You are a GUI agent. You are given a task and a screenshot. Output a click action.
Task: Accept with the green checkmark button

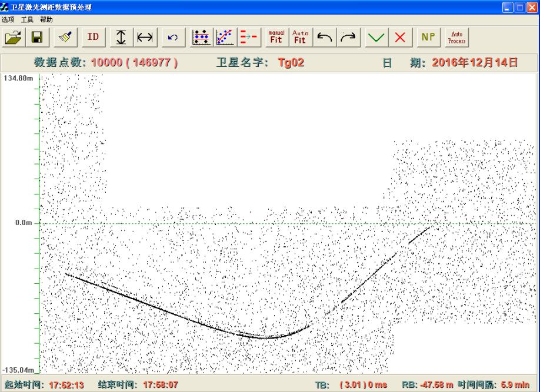376,38
